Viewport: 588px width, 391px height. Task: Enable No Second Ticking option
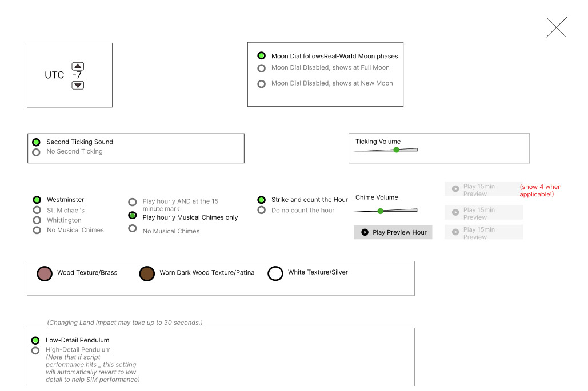(37, 152)
